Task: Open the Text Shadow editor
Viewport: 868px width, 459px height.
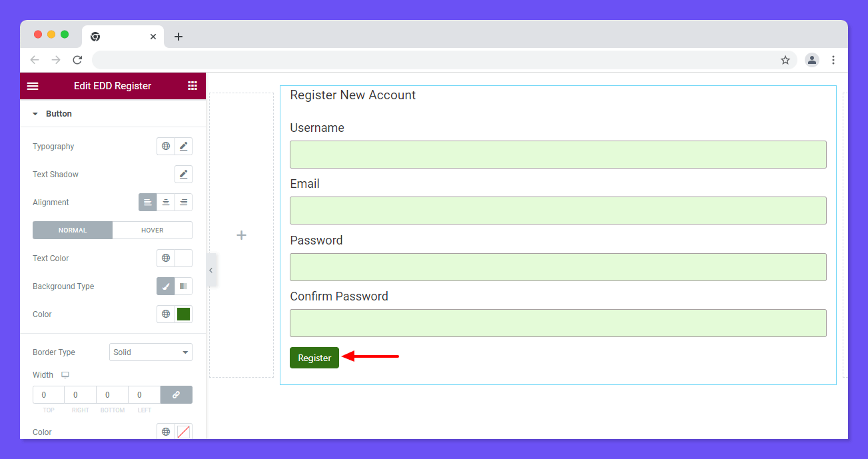Action: [183, 174]
